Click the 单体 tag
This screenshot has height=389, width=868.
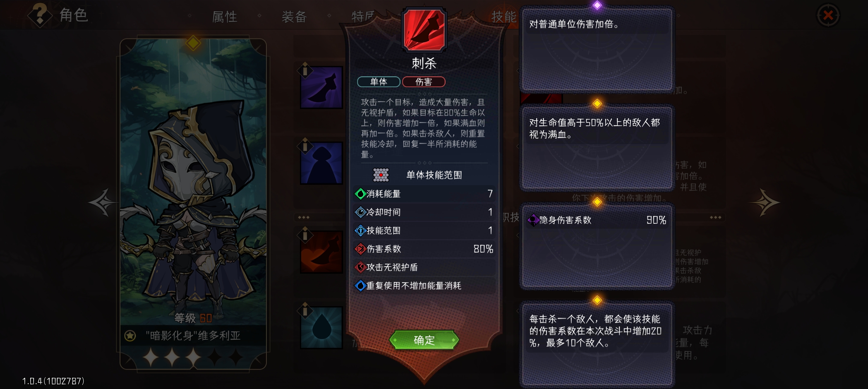378,82
